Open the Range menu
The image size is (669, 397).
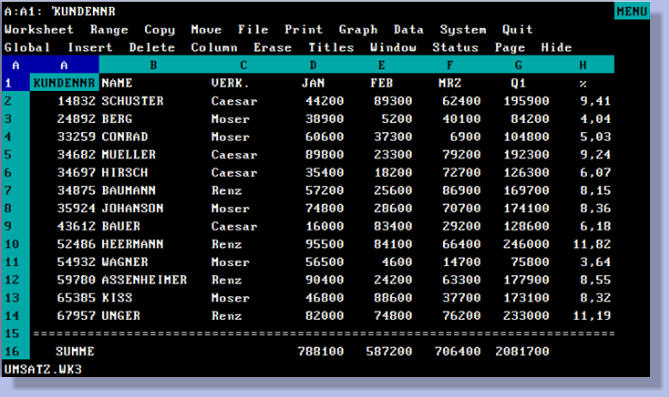[x=109, y=29]
